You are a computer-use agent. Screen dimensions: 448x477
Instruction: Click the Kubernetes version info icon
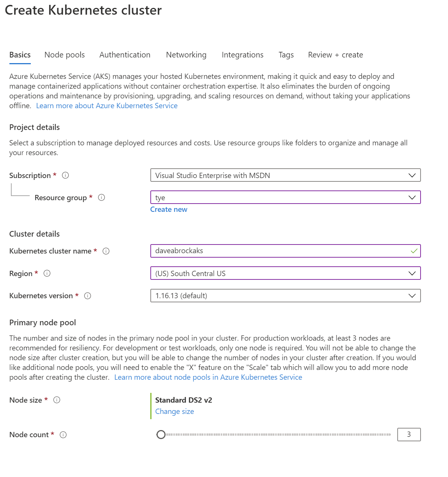[87, 296]
